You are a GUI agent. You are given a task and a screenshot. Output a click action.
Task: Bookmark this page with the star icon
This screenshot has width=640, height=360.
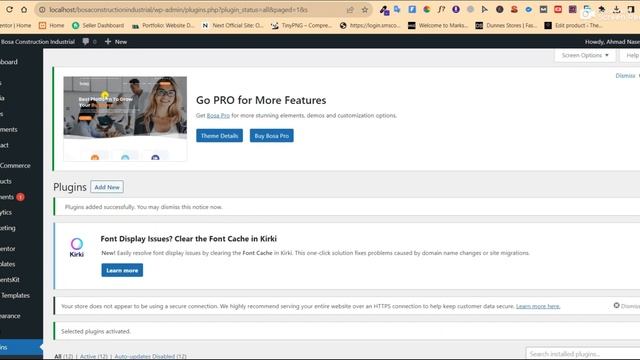364,9
